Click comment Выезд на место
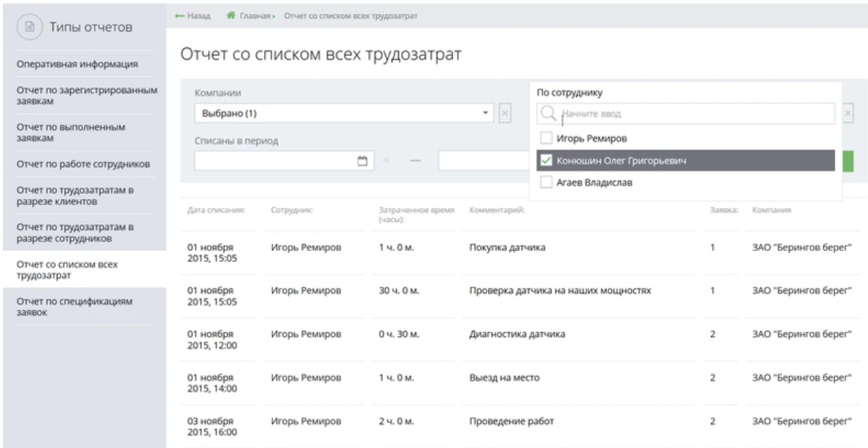Viewport: 868px width, 448px height. (504, 378)
